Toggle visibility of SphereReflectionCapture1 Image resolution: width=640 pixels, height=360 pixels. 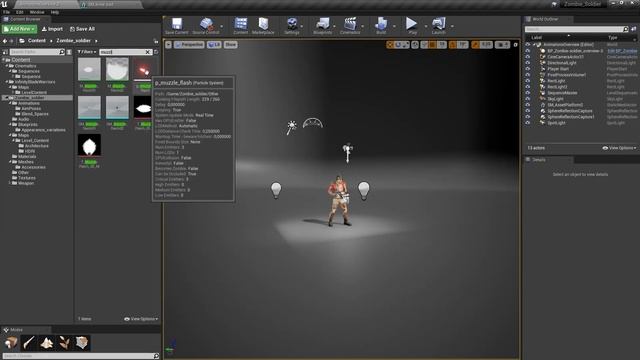pos(527,117)
